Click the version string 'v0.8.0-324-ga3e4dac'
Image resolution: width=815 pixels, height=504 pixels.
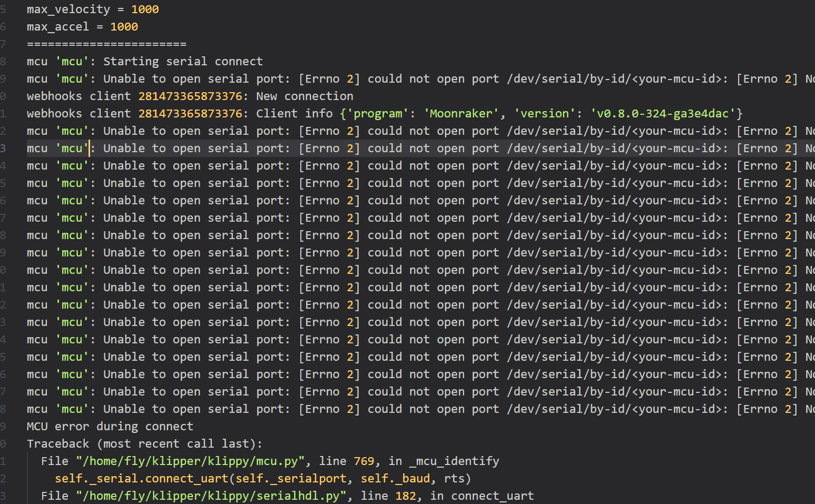663,114
